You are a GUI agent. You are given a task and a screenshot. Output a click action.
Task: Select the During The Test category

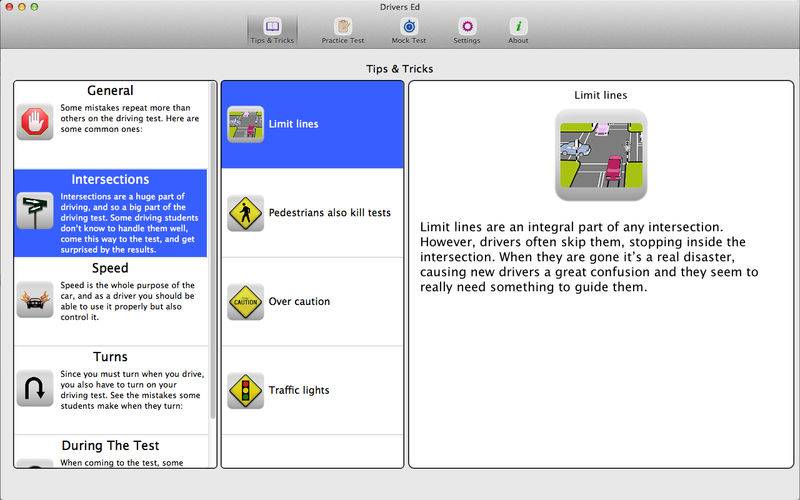point(110,446)
